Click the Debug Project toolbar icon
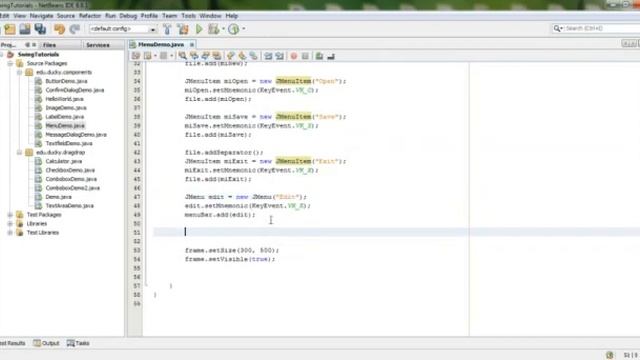640x360 pixels. [x=213, y=29]
